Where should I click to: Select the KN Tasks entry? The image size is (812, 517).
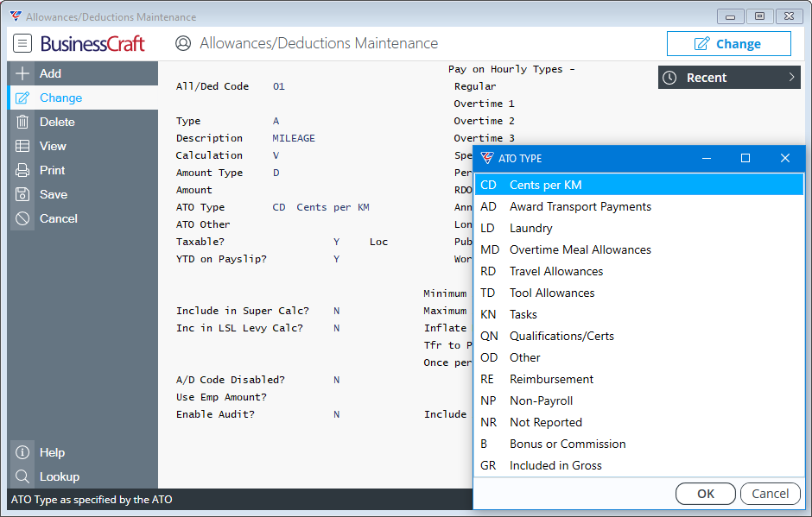click(639, 314)
